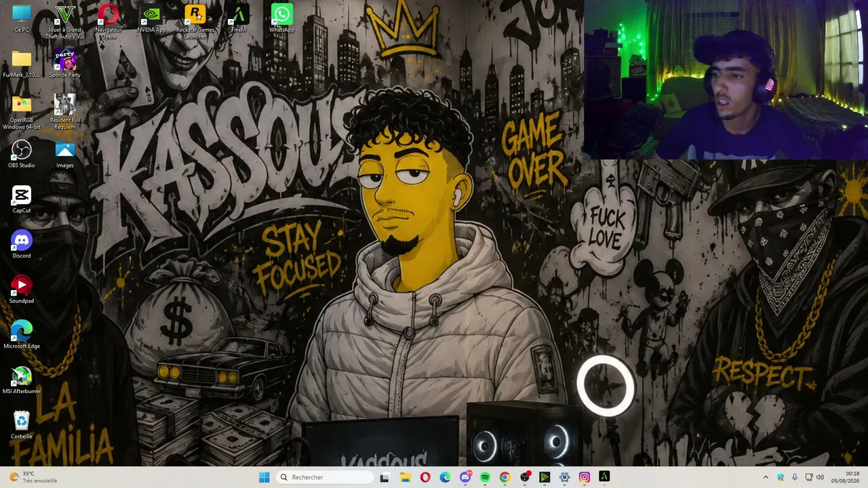Open the Ce PC desktop icon
This screenshot has height=488, width=868.
coord(22,19)
